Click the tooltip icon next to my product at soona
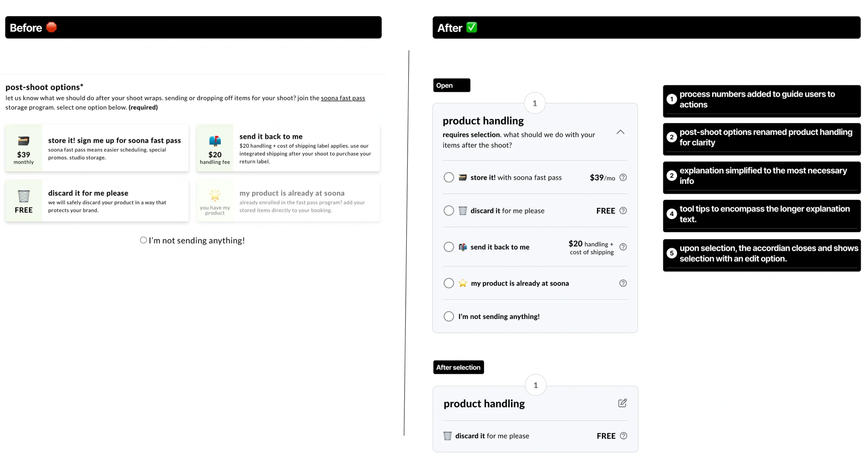Screen dimensions: 868x467 [x=623, y=283]
